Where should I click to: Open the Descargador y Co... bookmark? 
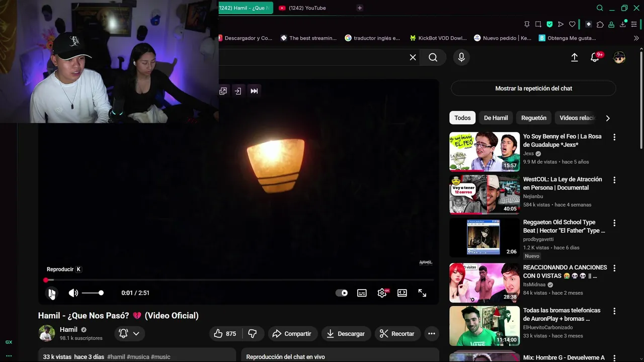tap(246, 38)
